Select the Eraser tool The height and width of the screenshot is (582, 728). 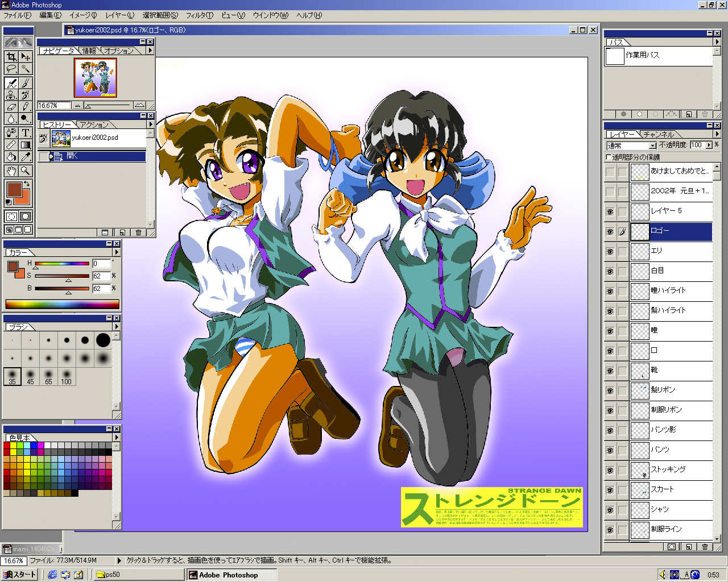click(11, 107)
